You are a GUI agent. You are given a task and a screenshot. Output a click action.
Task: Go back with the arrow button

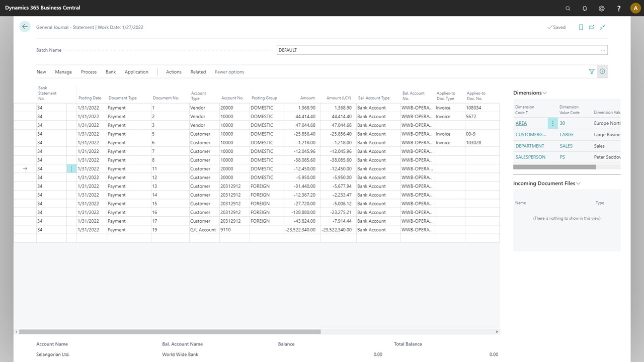(25, 27)
